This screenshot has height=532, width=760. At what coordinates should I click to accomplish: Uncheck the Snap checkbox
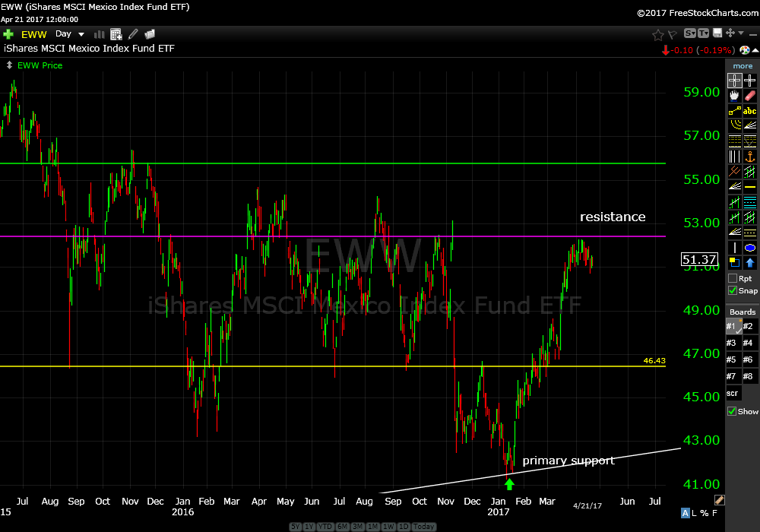click(733, 291)
